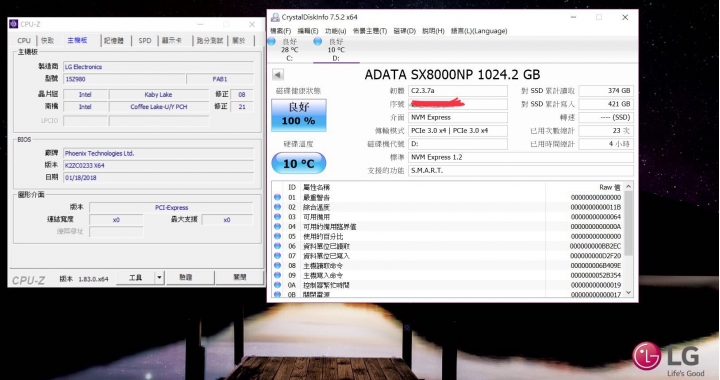The image size is (720, 380).
Task: Click the status dot for attribute 04
Action: (277, 226)
